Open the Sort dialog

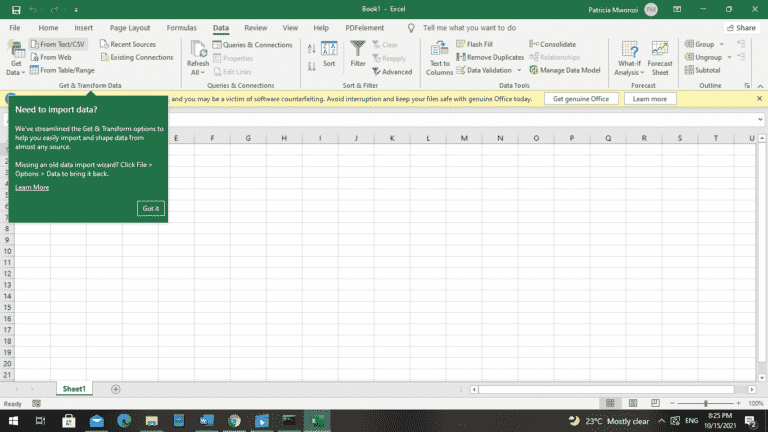[x=329, y=54]
